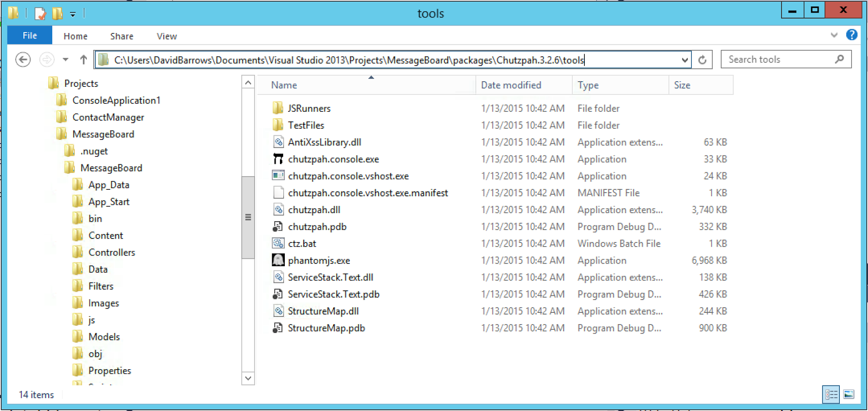Click the ctz.bat batch file icon
This screenshot has width=868, height=411.
point(278,243)
